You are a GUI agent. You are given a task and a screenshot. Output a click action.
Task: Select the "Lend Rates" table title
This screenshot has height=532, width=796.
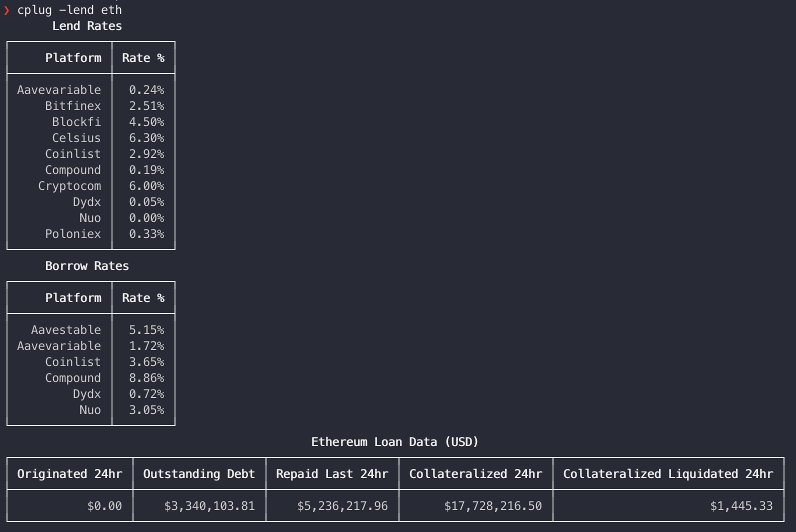87,26
